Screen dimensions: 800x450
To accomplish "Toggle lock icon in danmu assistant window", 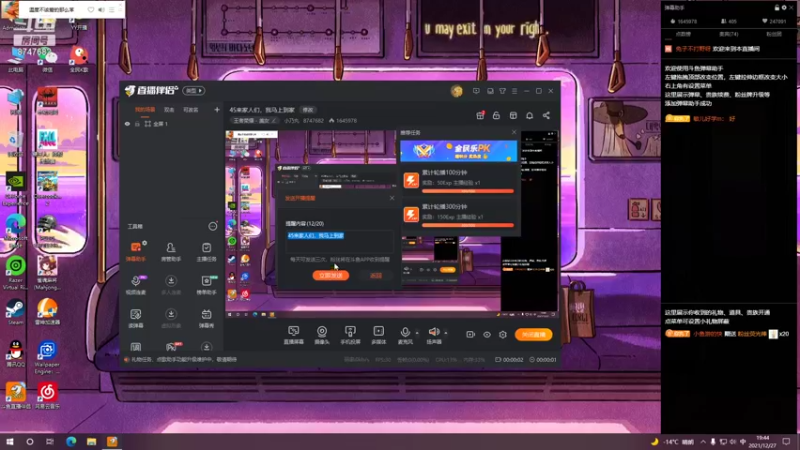I will click(777, 8).
